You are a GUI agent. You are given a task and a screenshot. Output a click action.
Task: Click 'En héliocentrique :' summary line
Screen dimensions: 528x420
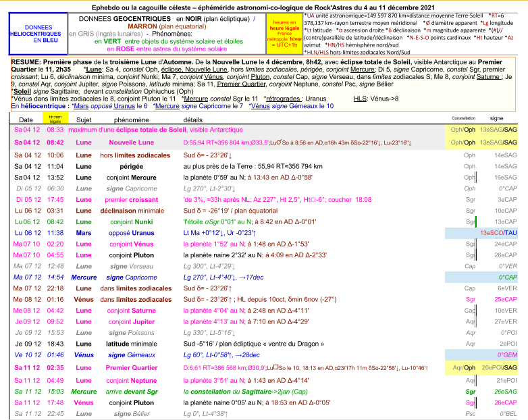[x=40, y=106]
